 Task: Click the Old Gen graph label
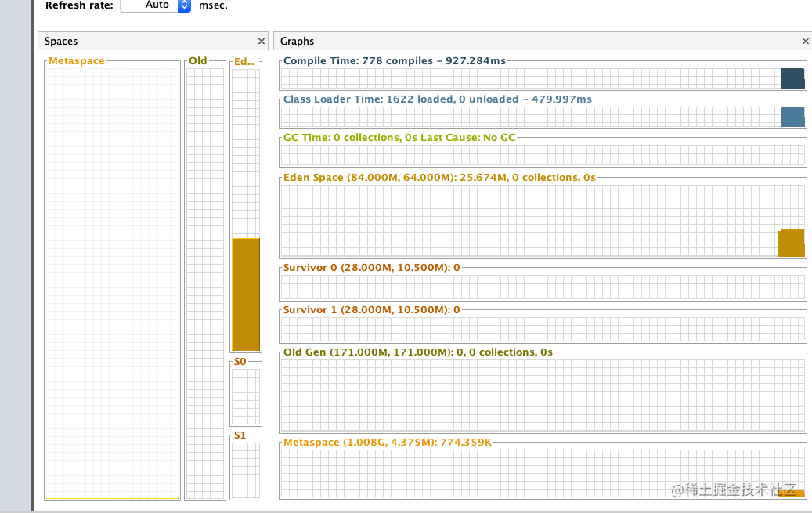click(418, 352)
